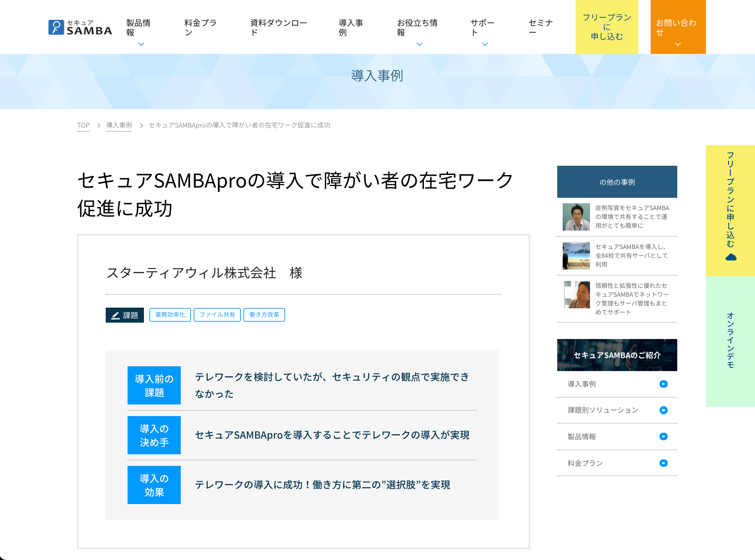Click the arrow icon next to 導入事例 in sidebar
This screenshot has height=560, width=755.
[663, 384]
